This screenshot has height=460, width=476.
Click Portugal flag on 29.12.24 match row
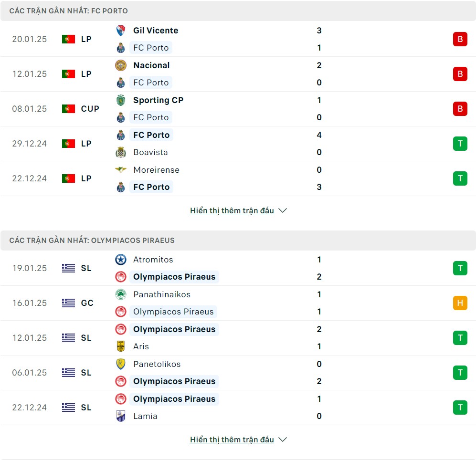[68, 144]
